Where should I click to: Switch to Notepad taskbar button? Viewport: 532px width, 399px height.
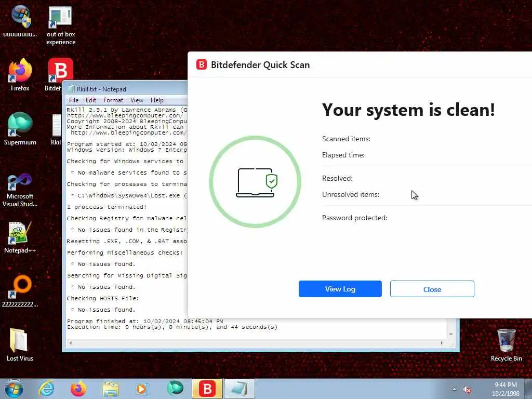239,389
